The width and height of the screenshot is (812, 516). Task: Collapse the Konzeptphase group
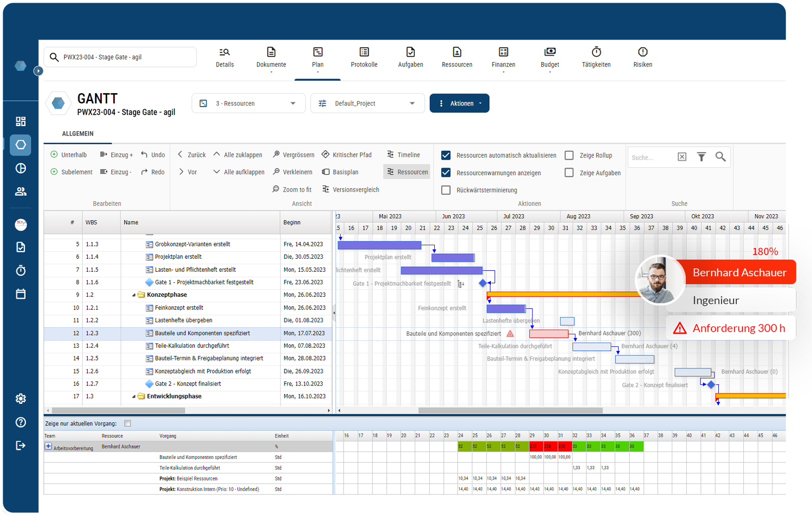click(134, 295)
